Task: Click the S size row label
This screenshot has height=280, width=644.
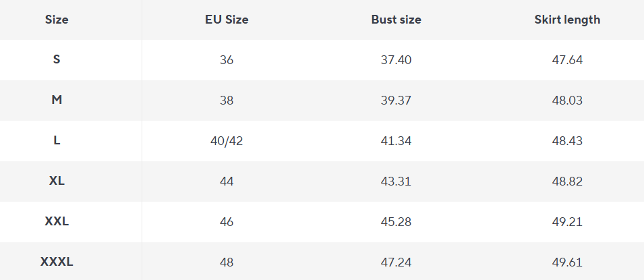Action: (x=57, y=59)
